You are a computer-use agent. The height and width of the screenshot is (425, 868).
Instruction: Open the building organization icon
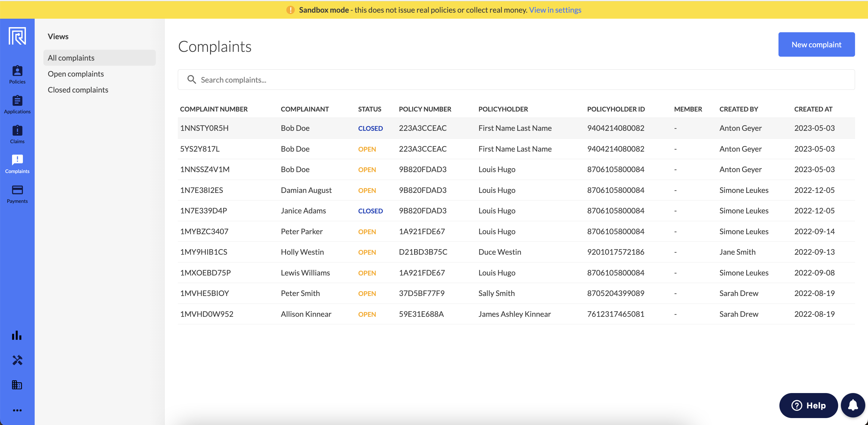click(x=17, y=385)
